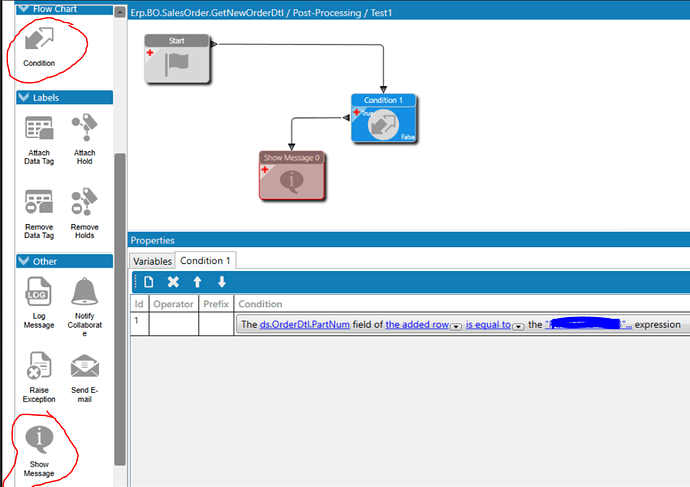Click the Id column header
690x487 pixels.
click(x=139, y=304)
